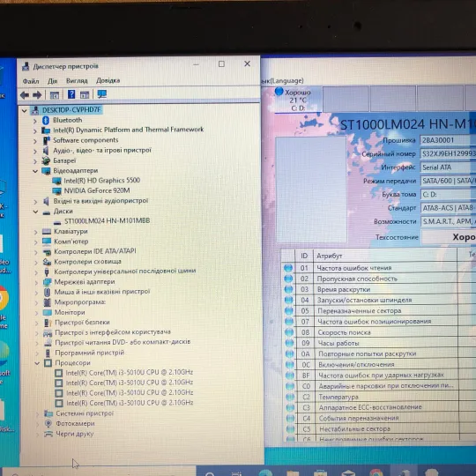Click the Интерфейс field showing Serial ATA
476x476 pixels.
tap(448, 167)
